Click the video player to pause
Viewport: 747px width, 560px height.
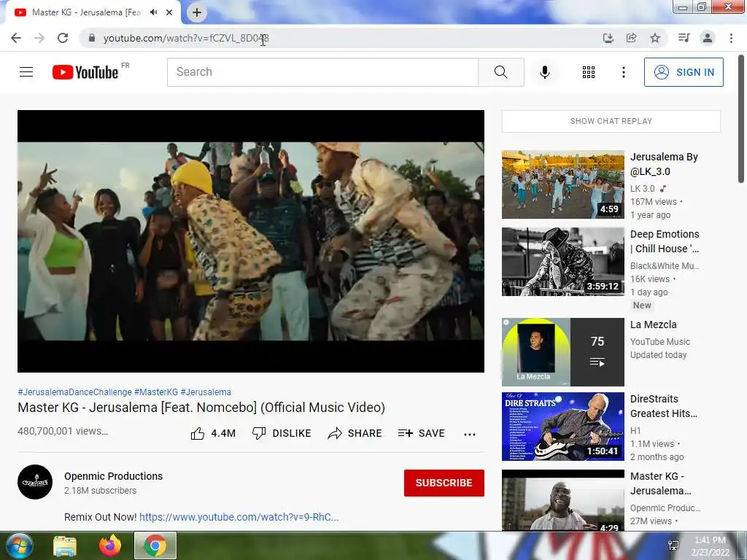coord(251,241)
